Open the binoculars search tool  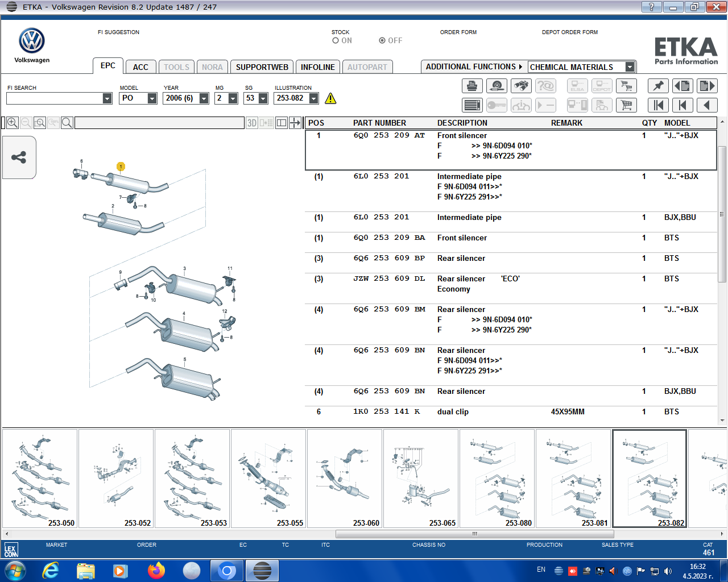click(x=521, y=86)
